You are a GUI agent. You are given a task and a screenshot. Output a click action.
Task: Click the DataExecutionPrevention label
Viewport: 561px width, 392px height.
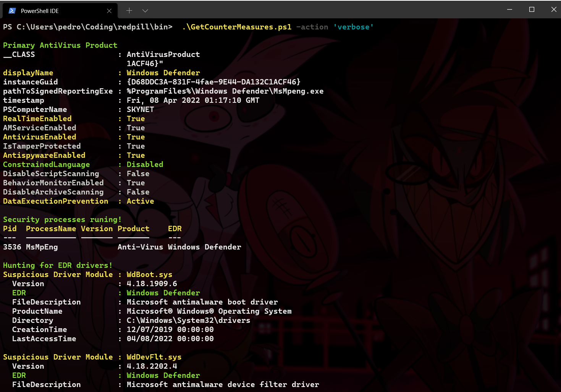click(x=55, y=201)
